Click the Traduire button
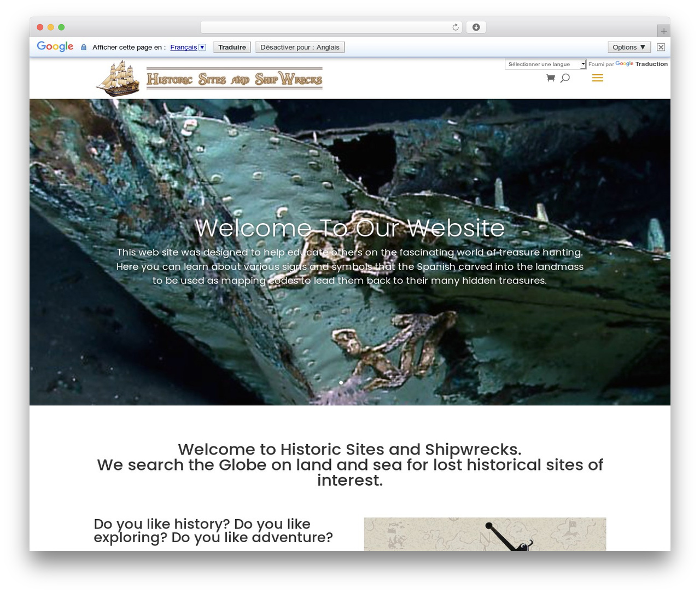The height and width of the screenshot is (593, 700). tap(232, 47)
